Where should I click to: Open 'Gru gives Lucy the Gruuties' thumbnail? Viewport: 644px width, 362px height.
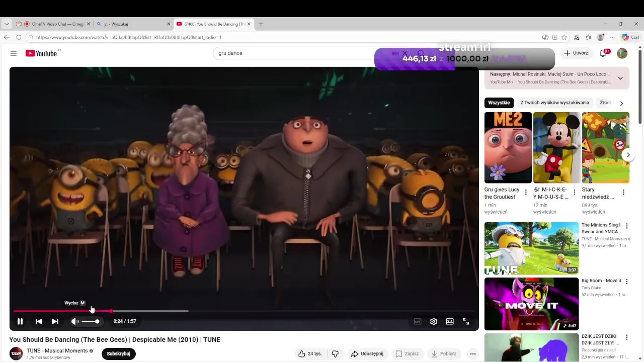pyautogui.click(x=508, y=147)
